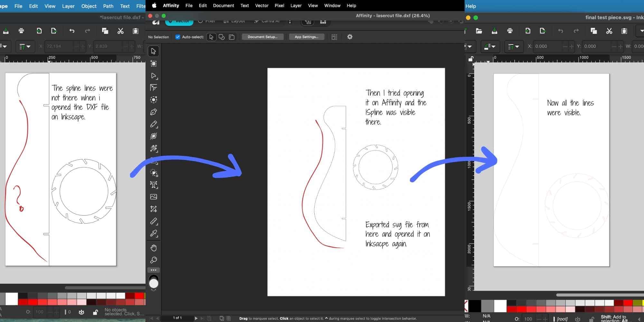The height and width of the screenshot is (322, 644).
Task: Select the Color Picker tool in Affinity
Action: tap(154, 233)
